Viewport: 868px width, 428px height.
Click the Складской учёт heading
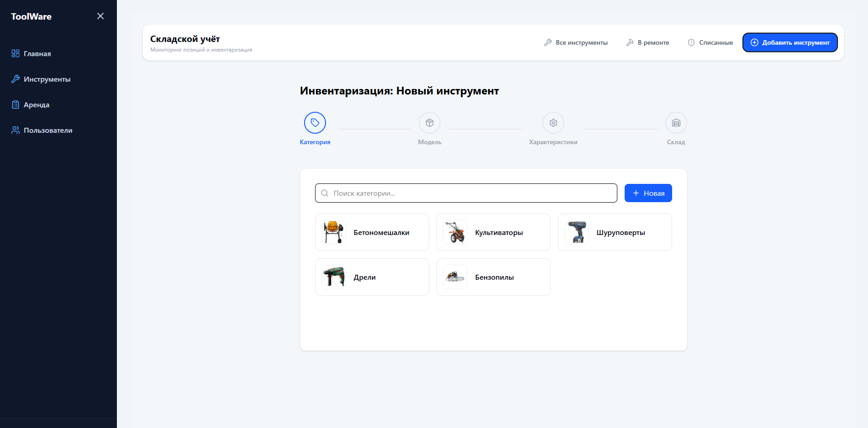(x=185, y=39)
